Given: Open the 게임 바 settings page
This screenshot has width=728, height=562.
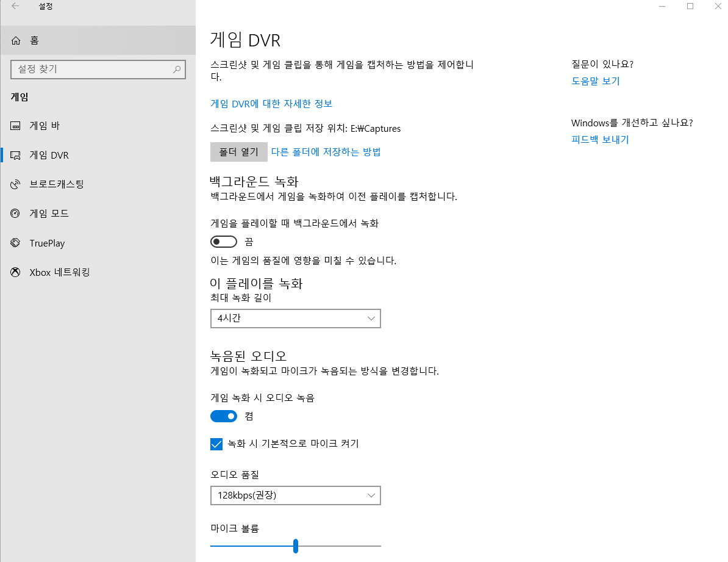Looking at the screenshot, I should 98,126.
